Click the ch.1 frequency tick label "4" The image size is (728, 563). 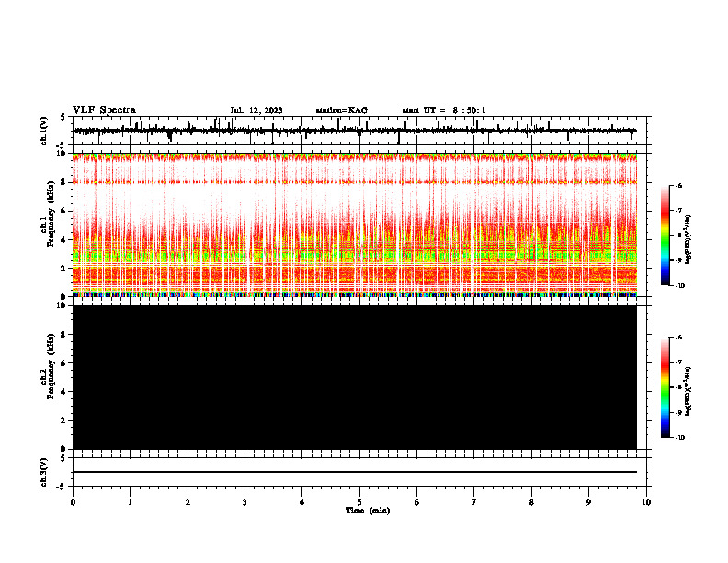coord(63,240)
